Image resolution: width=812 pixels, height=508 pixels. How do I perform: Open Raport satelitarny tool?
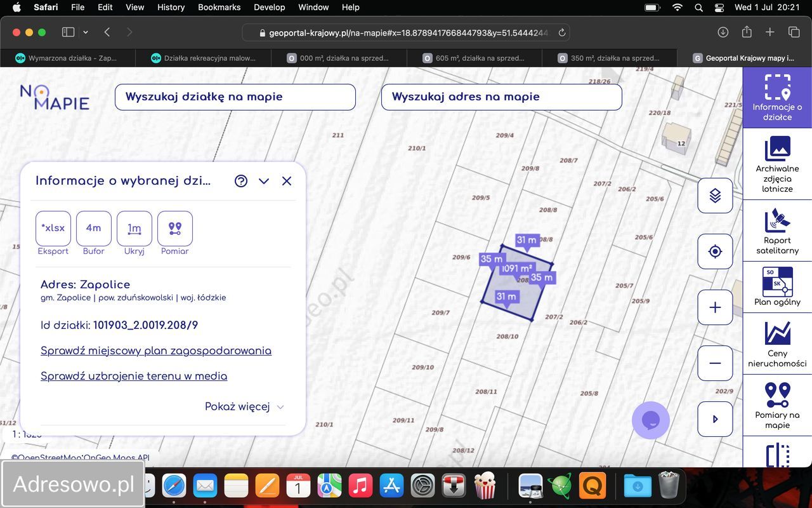pos(777,231)
